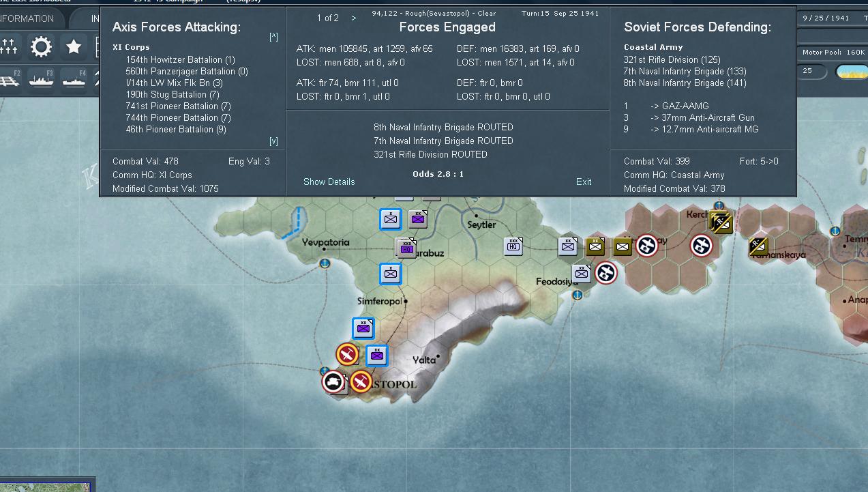The height and width of the screenshot is (492, 868).
Task: Exit the battle report window
Action: [584, 182]
